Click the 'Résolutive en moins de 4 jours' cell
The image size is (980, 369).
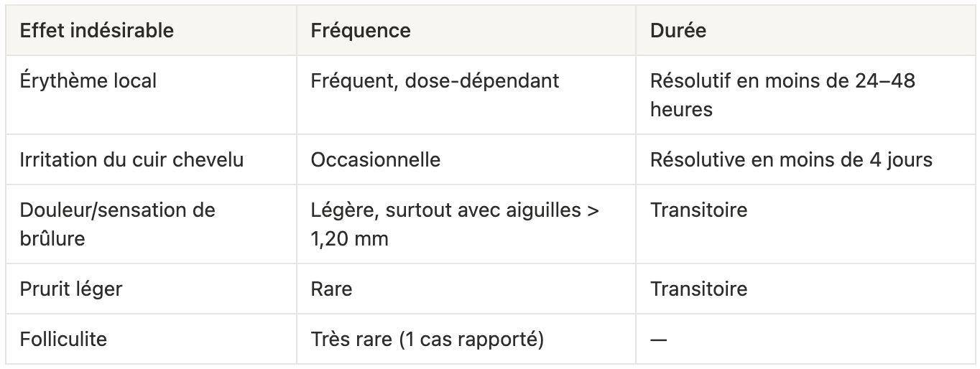(x=805, y=159)
